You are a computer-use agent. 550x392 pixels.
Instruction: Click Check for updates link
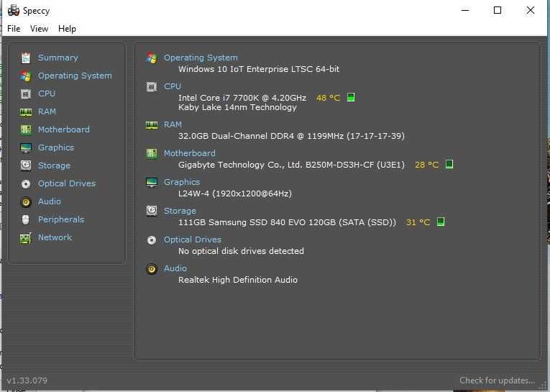pos(497,380)
